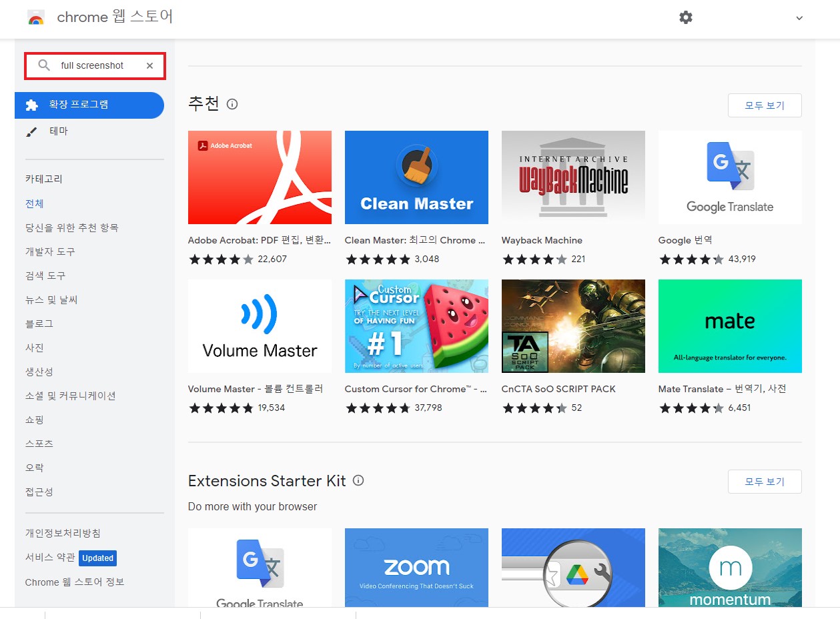
Task: Click the 'Wayback Machine' title text
Action: click(x=542, y=240)
